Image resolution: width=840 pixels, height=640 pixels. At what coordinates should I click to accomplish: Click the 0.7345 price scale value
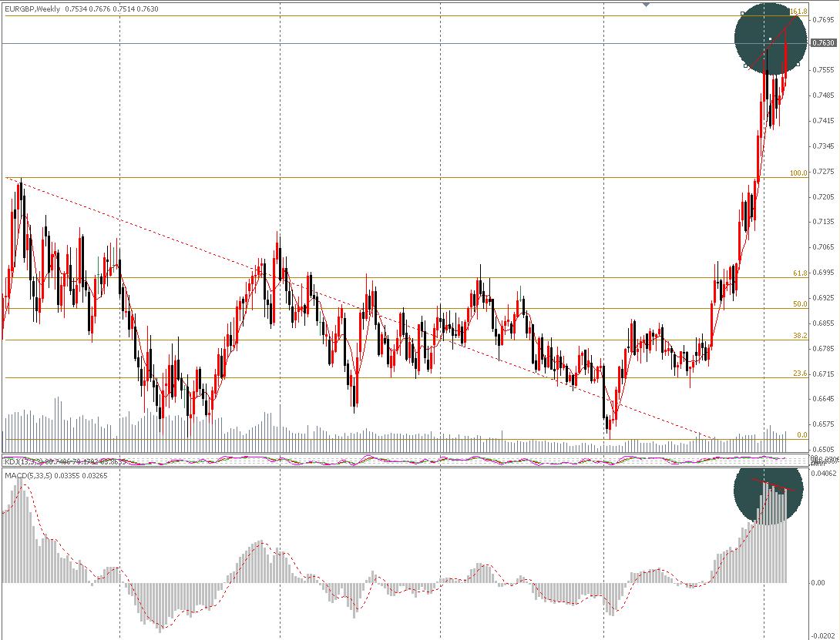coord(823,146)
